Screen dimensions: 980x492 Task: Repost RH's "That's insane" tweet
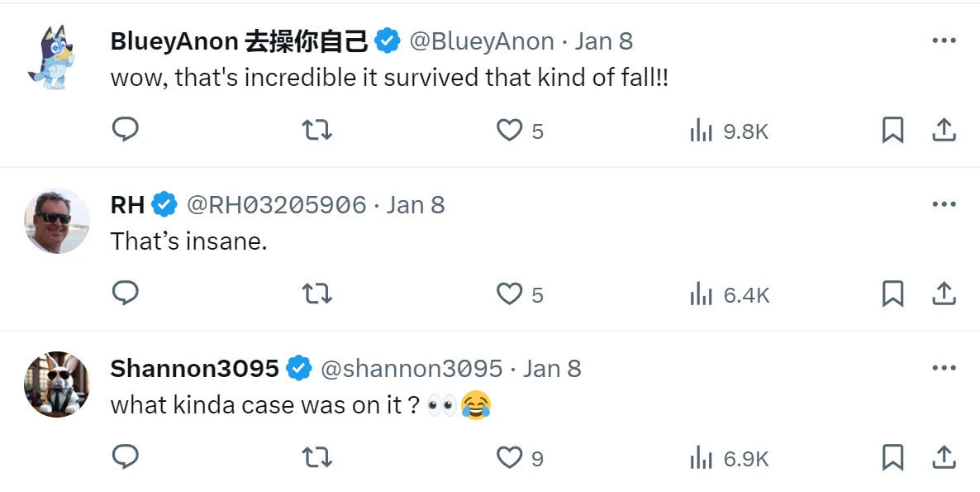317,294
